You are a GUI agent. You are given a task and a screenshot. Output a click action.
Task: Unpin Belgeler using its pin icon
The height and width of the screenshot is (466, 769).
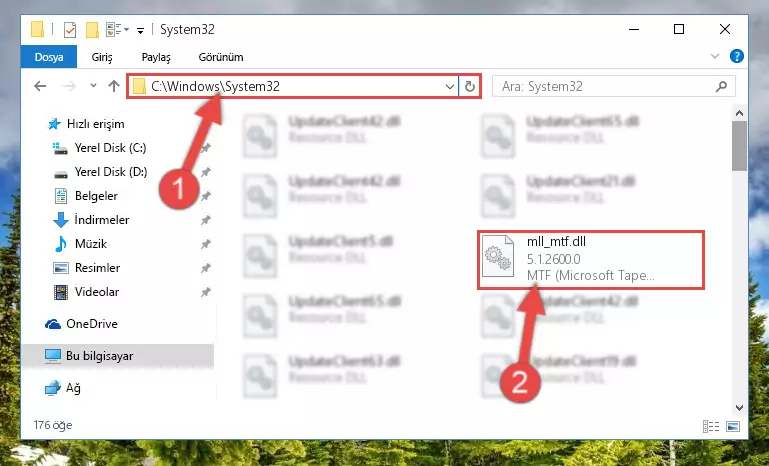(x=205, y=196)
